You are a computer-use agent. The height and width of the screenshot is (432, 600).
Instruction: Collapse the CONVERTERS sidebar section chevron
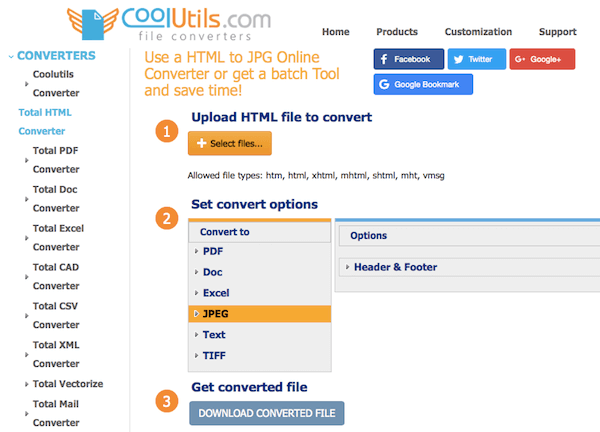11,57
